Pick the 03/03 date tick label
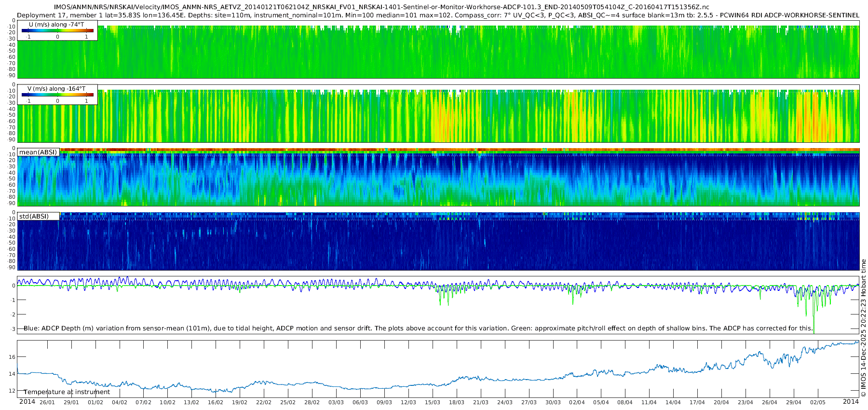Viewport: 868px width, 410px height. 336,403
